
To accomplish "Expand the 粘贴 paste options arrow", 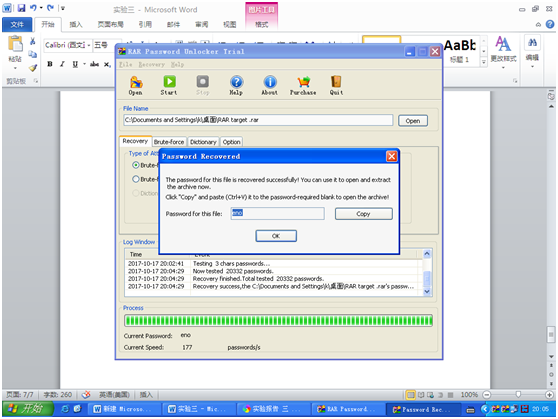I will [x=15, y=68].
